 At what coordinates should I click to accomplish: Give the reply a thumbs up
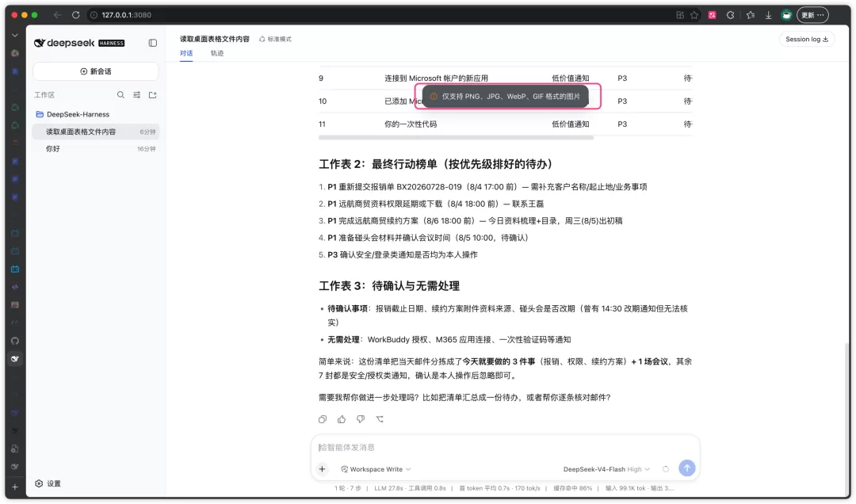tap(342, 420)
